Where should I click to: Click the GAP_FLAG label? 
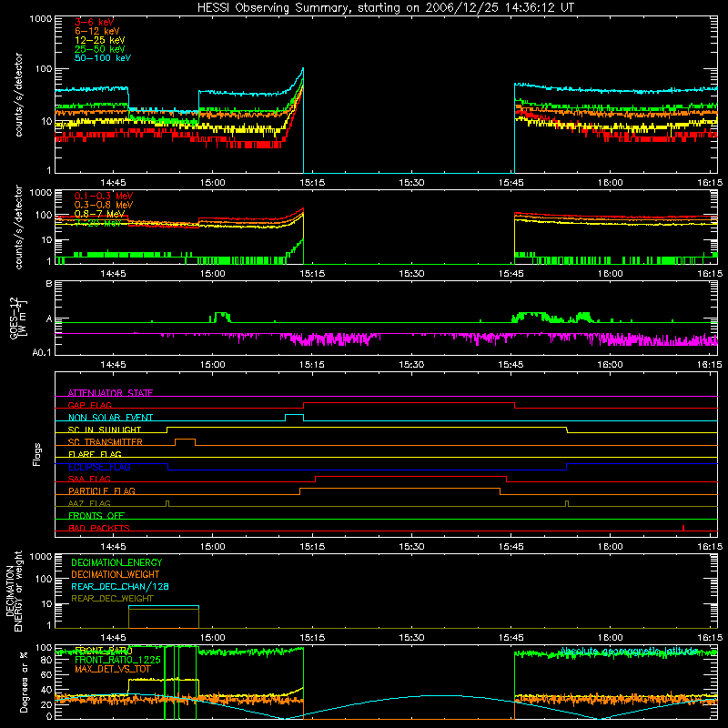(89, 405)
